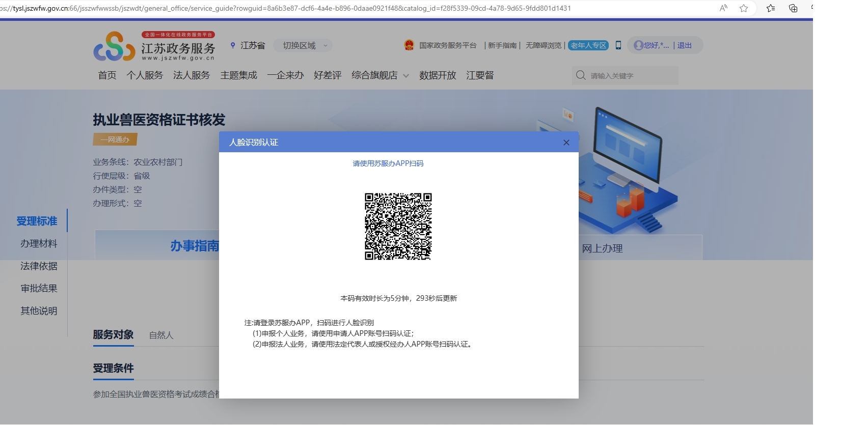
Task: Select 审批结果 in the left sidebar
Action: [x=39, y=288]
